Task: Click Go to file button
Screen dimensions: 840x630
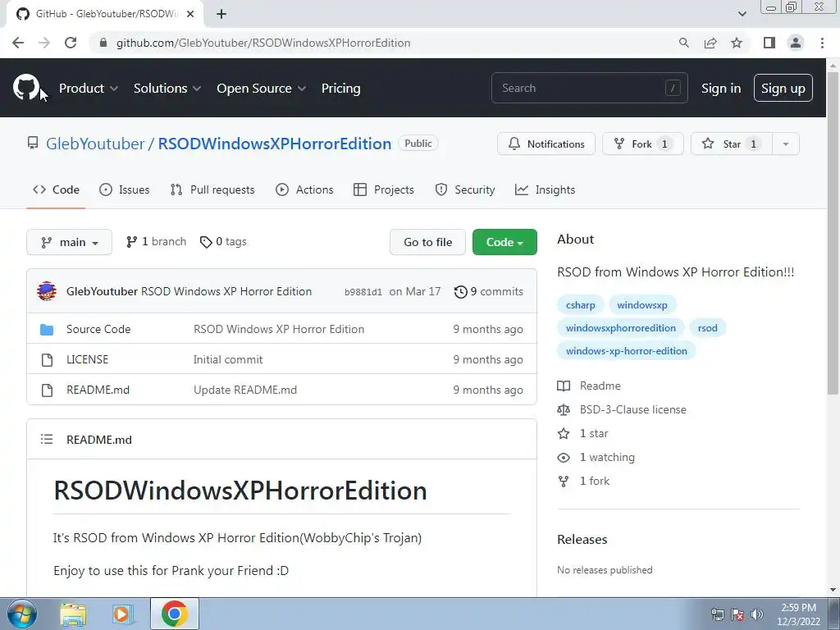Action: pos(427,242)
